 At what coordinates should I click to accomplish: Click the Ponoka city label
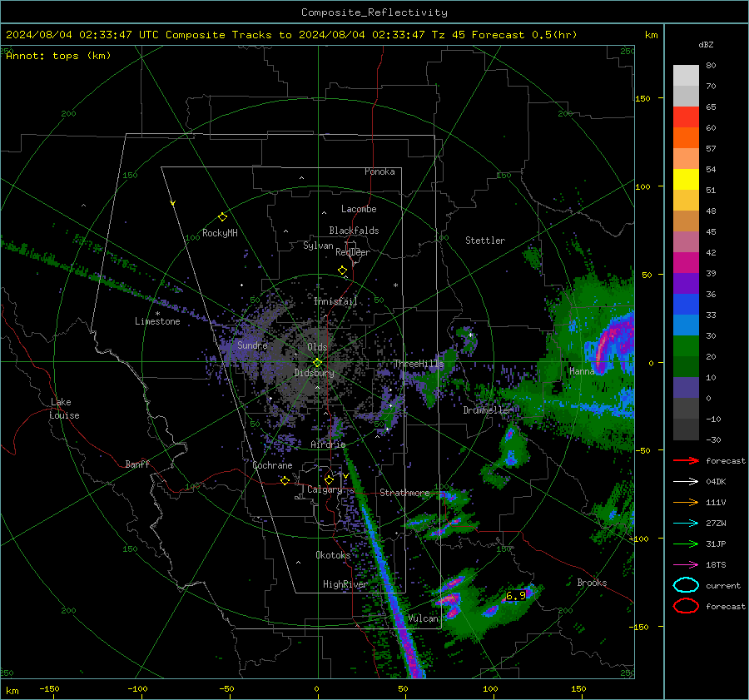[379, 171]
